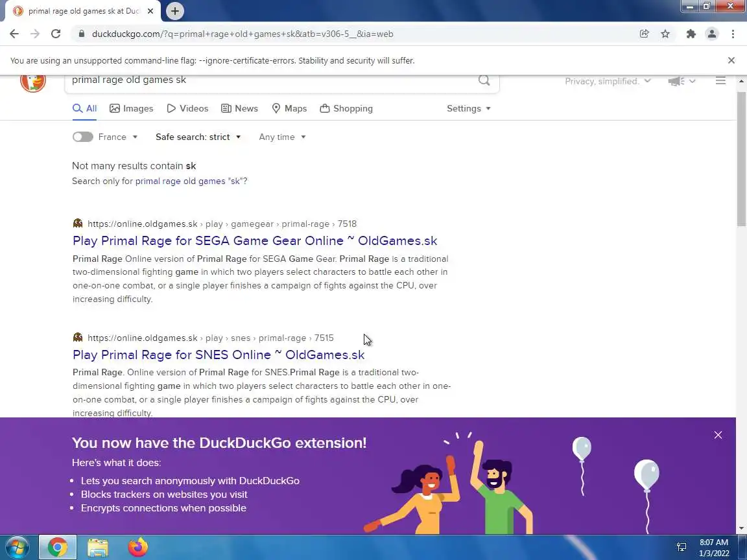The height and width of the screenshot is (560, 747).
Task: Click the snes primal-rage 7515 URL
Action: pos(211,338)
